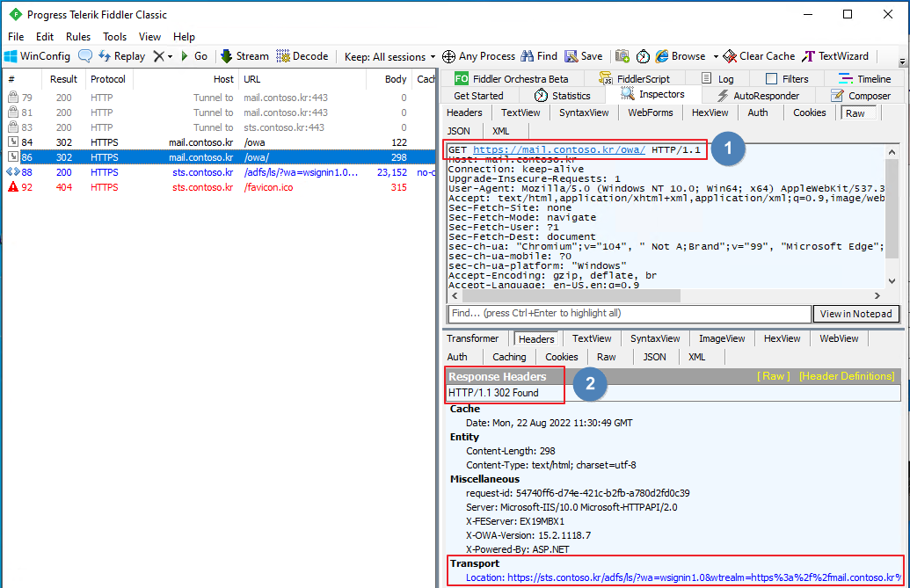Click View in Notepad button
The image size is (910, 588).
click(x=855, y=314)
